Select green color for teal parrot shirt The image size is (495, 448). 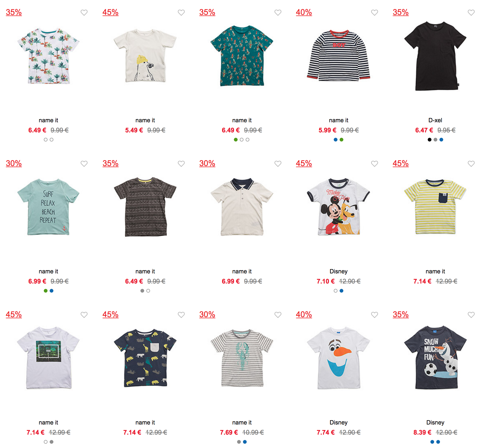pos(236,140)
